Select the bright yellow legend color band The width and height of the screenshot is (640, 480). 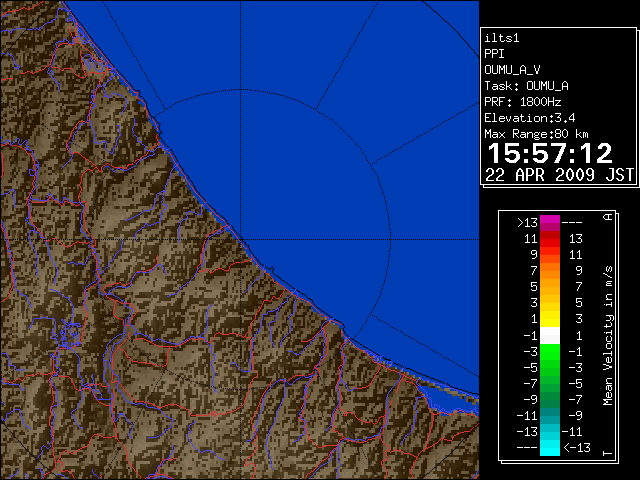pos(550,319)
